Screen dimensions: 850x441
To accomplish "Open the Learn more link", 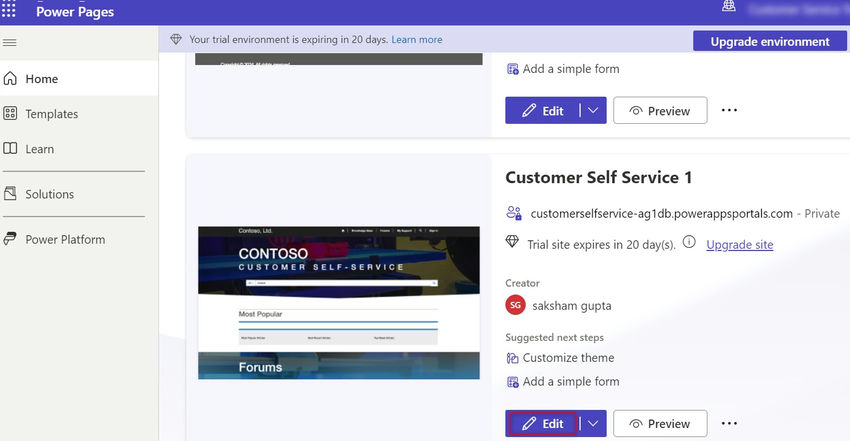I will [417, 40].
